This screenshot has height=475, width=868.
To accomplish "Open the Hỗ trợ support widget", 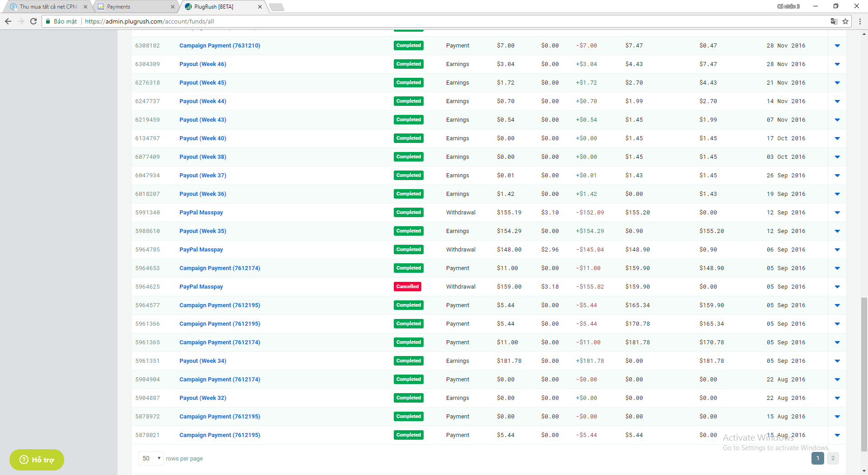I will pos(37,460).
